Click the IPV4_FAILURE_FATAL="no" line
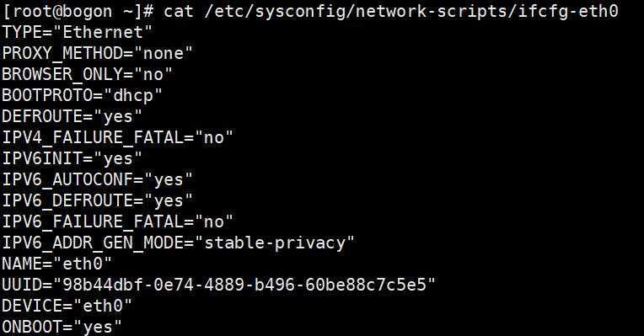The image size is (644, 336). click(x=117, y=137)
